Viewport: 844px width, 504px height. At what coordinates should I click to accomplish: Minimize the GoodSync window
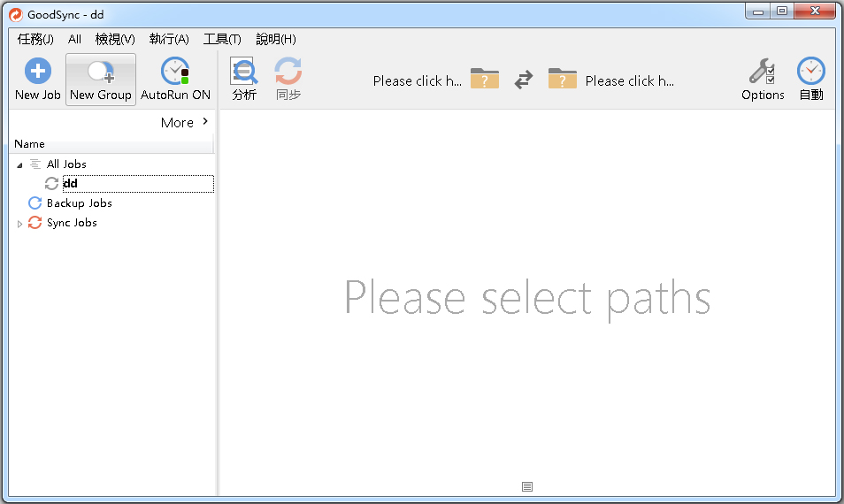(758, 11)
